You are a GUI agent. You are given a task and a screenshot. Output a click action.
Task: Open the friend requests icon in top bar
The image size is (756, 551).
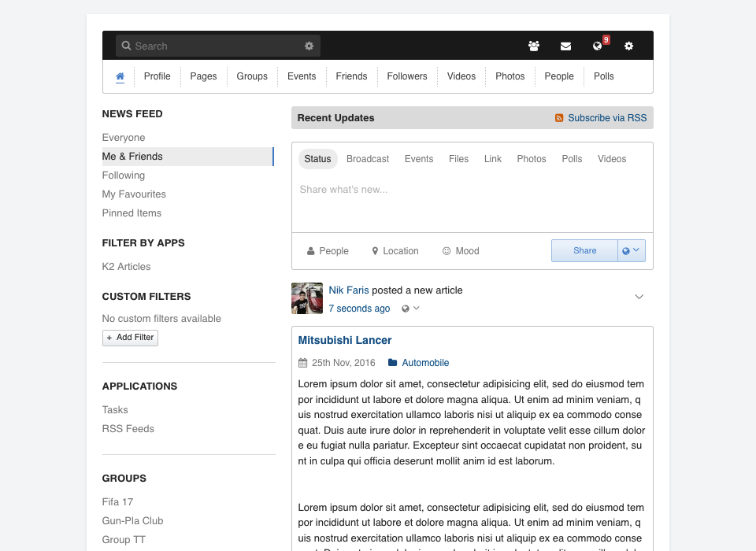(534, 46)
